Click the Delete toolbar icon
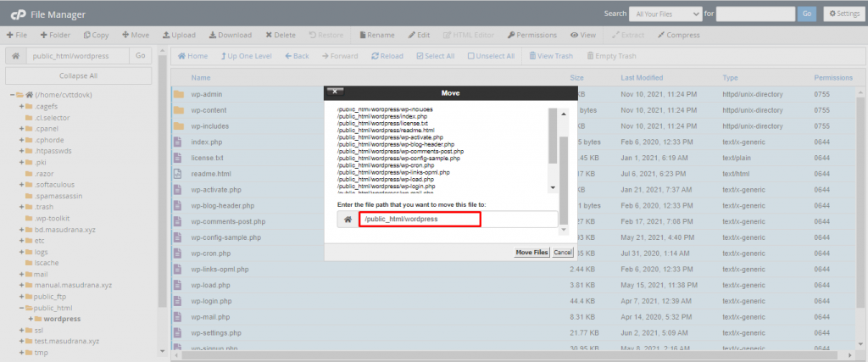Image resolution: width=868 pixels, height=362 pixels. pyautogui.click(x=281, y=35)
